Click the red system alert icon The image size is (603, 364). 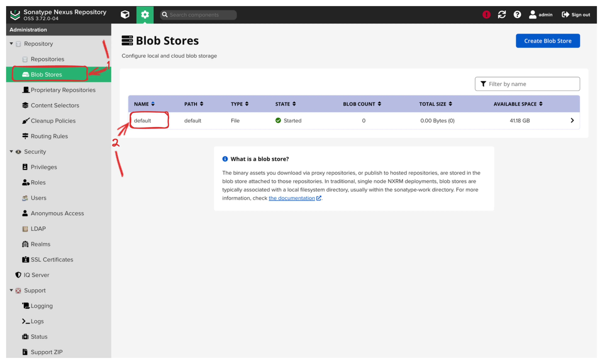[x=486, y=15]
